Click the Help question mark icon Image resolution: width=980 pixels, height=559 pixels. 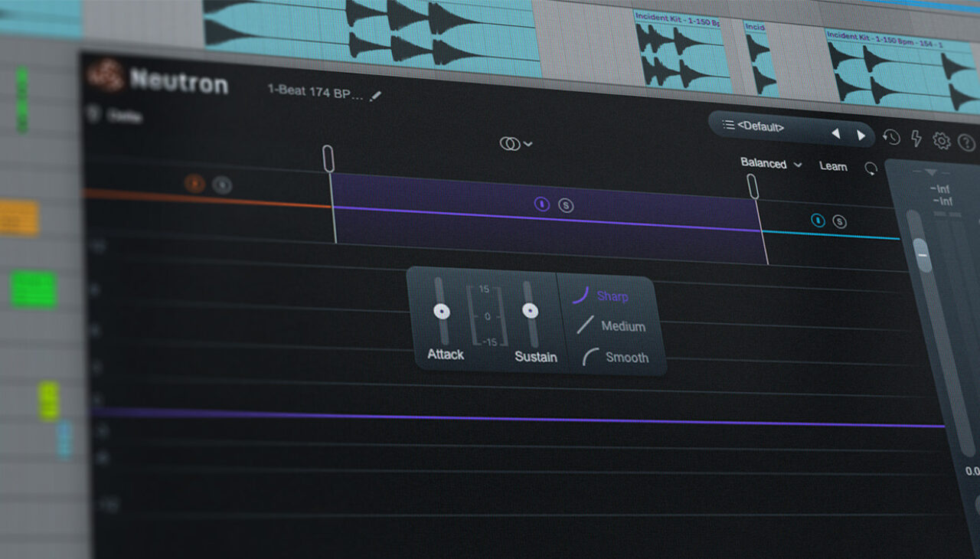click(x=966, y=142)
